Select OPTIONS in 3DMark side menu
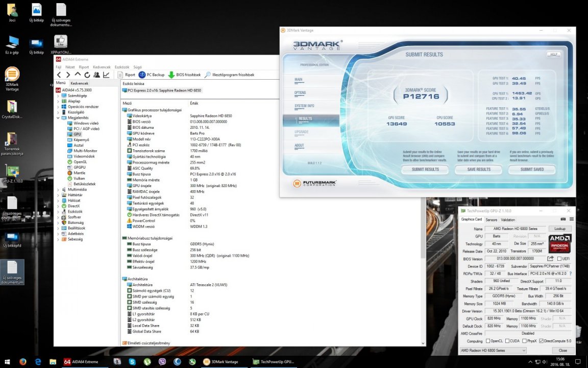The height and width of the screenshot is (368, 588). click(x=300, y=93)
